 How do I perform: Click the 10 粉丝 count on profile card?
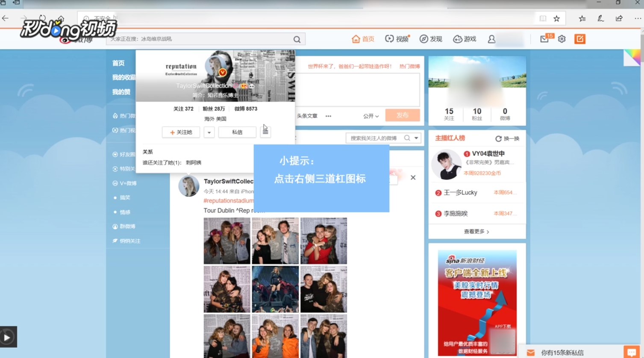(477, 114)
